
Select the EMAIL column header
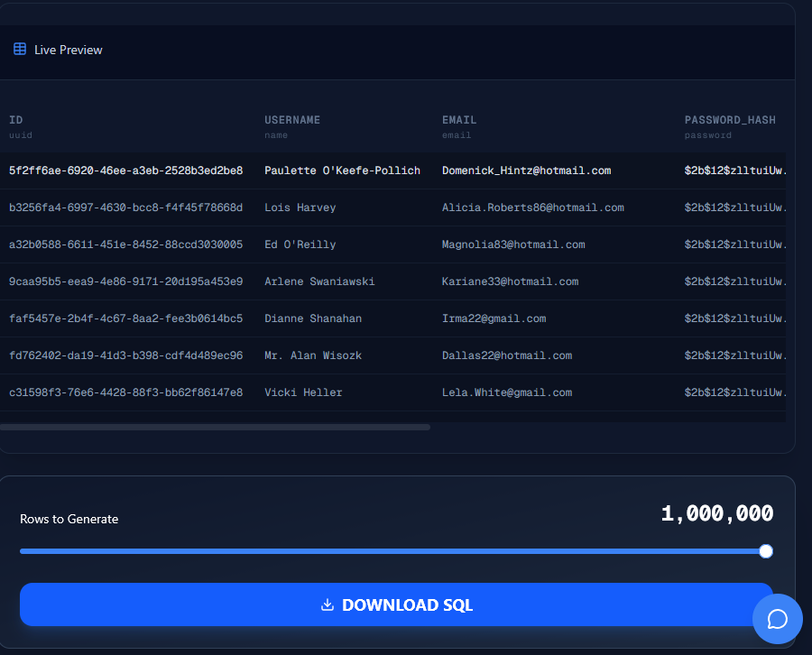tap(459, 119)
